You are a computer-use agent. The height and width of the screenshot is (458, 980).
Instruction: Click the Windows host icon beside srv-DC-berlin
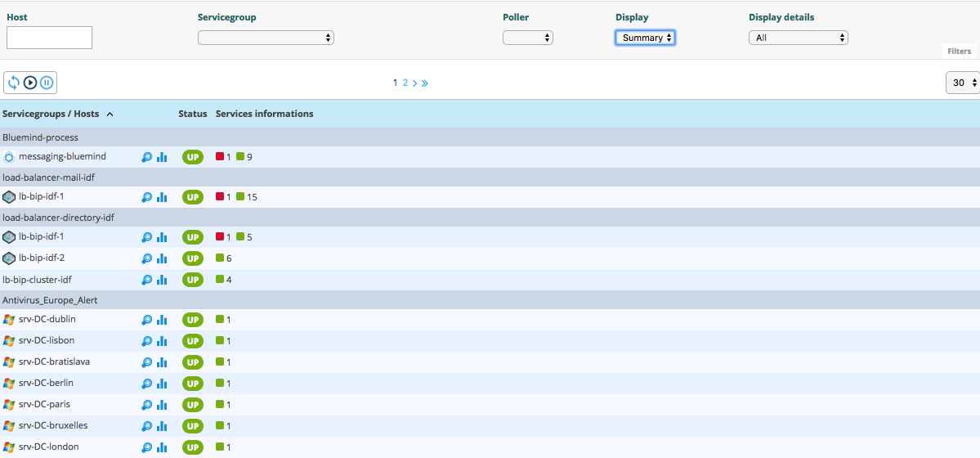tap(9, 384)
